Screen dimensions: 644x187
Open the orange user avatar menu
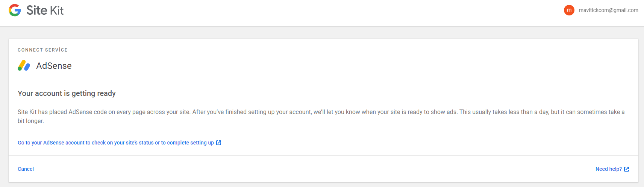coord(569,10)
